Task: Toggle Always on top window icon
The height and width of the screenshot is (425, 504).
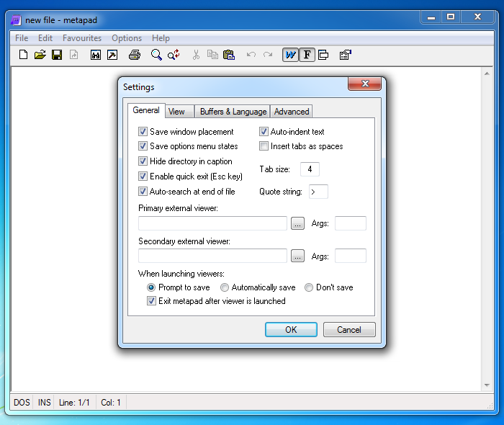Action: click(323, 55)
